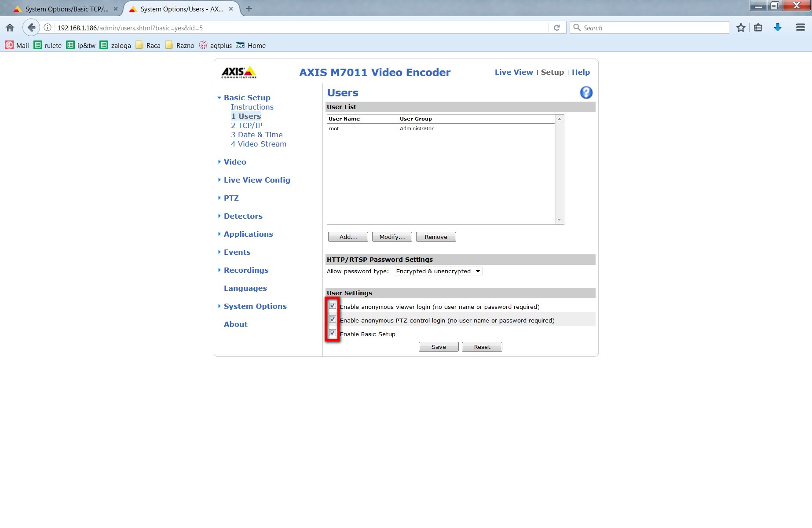Open the Help link in header

point(581,72)
